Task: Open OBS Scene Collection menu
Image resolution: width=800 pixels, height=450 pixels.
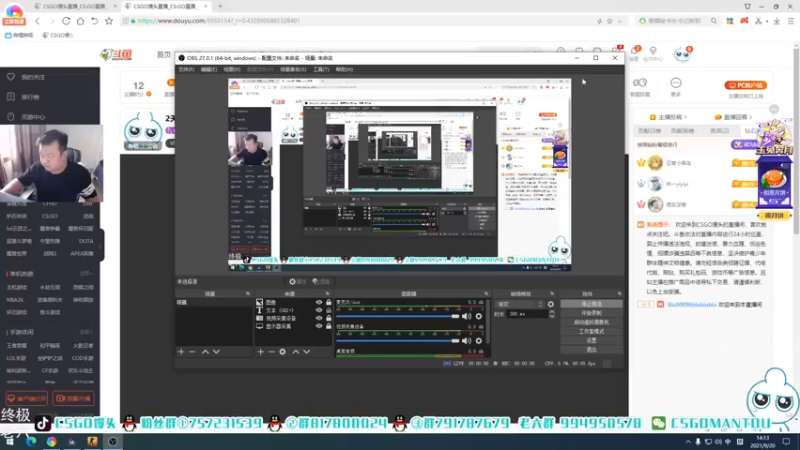Action: 293,69
